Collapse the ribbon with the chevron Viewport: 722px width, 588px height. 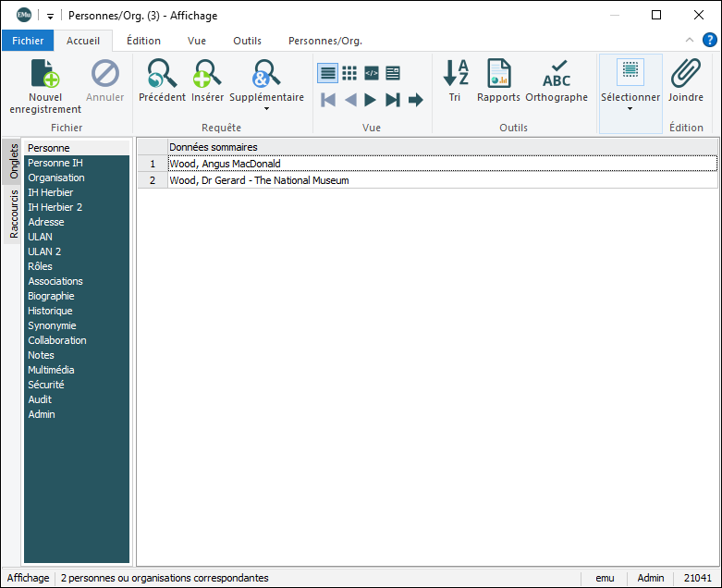[x=690, y=41]
